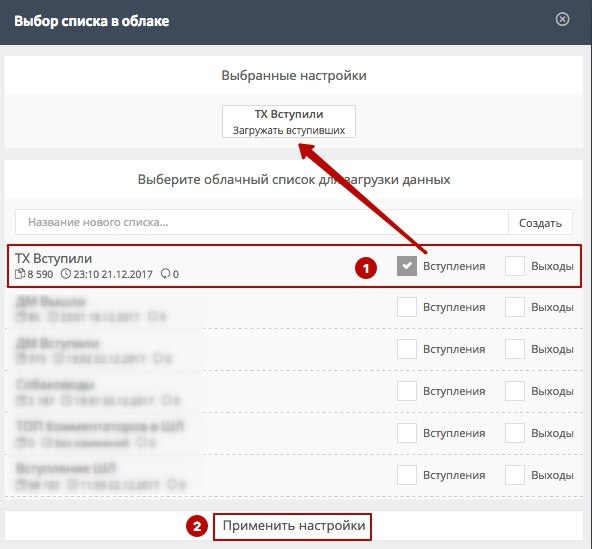Screen dimensions: 592x549
Task: Check Выходы for ТОП Комментаторов в ШЛ
Action: (515, 432)
